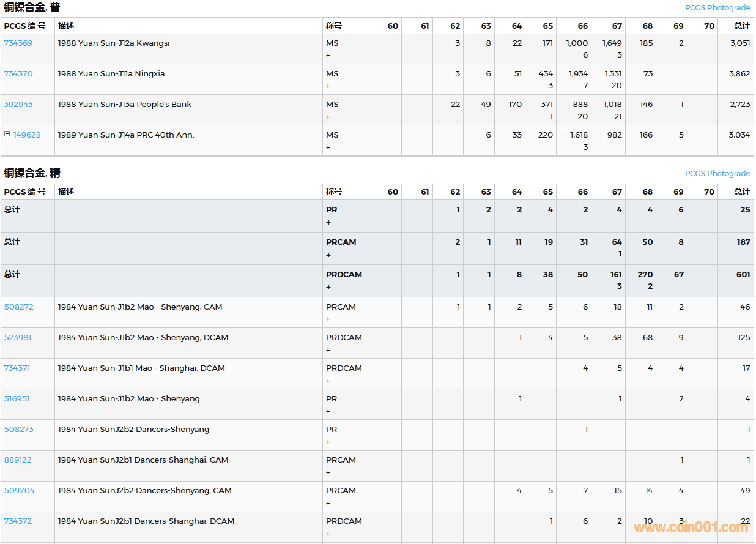Click the 描述 column header in the lower table
Screen dimensions: 756x544
click(x=66, y=192)
